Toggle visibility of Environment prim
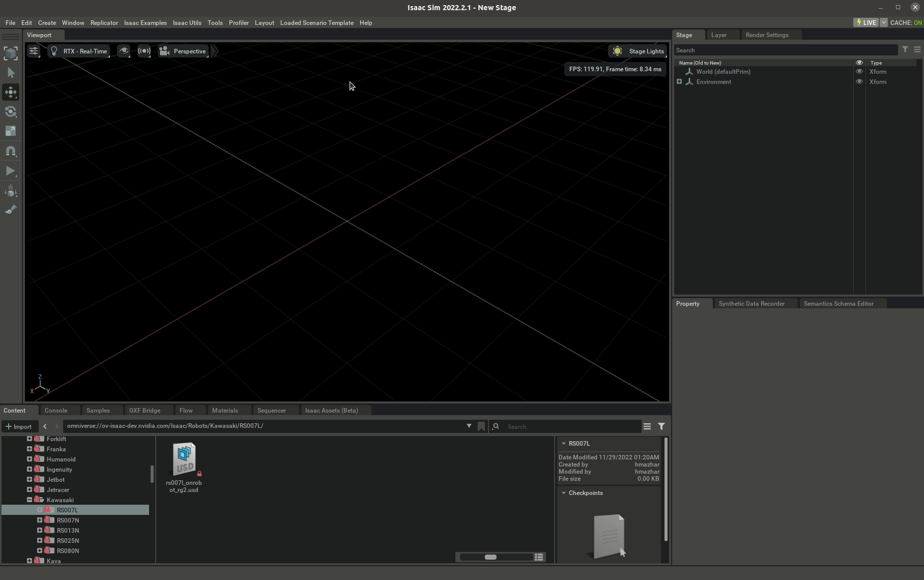Image resolution: width=924 pixels, height=580 pixels. 859,82
